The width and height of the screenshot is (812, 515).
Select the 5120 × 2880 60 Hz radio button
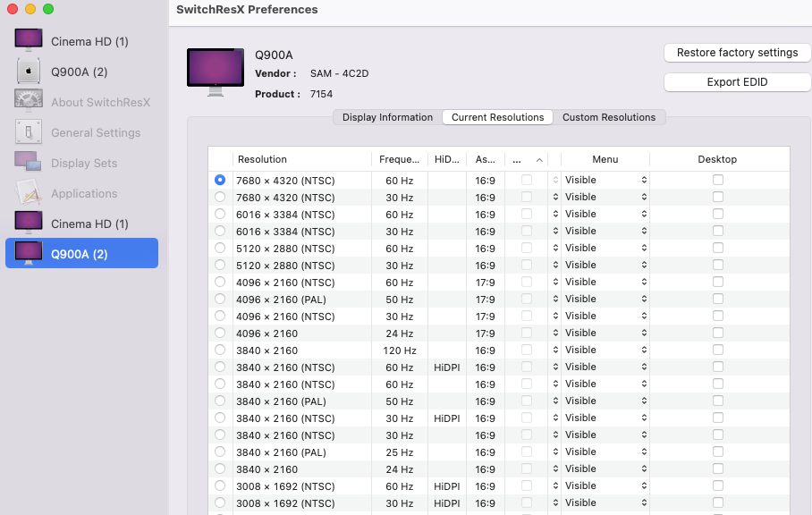(x=220, y=248)
